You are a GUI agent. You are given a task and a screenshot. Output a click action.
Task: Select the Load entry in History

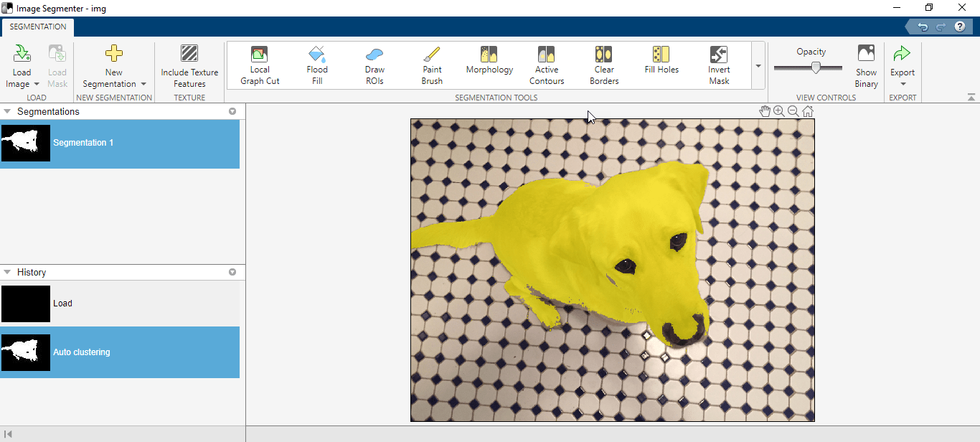coord(120,304)
